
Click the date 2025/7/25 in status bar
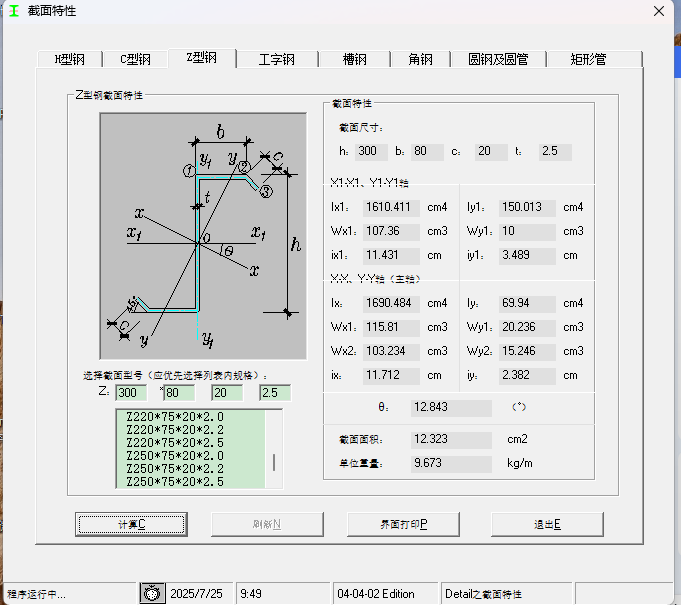tap(196, 594)
